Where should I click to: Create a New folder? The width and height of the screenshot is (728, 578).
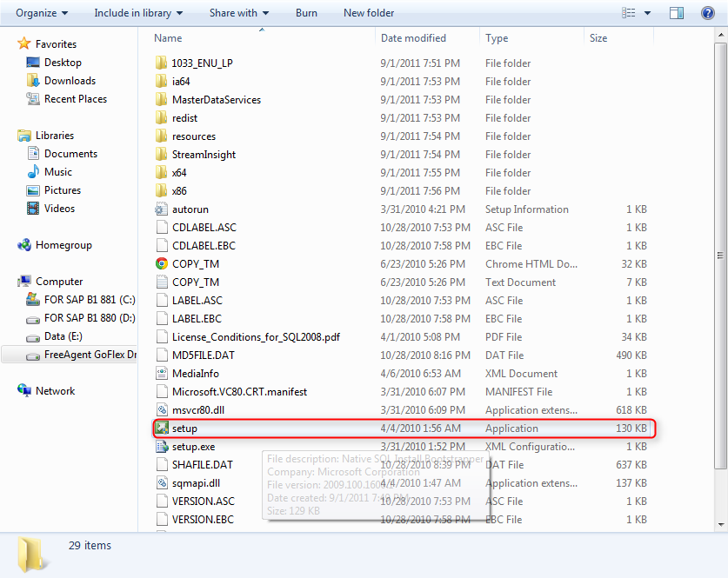(x=369, y=13)
